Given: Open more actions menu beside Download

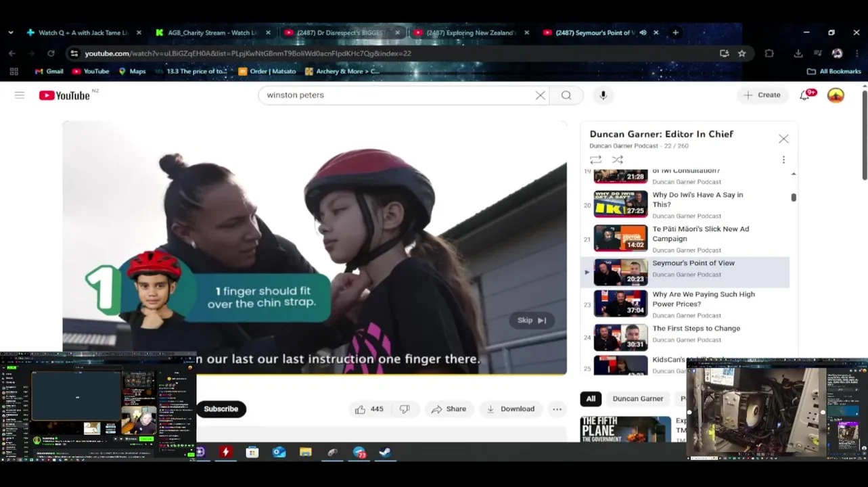Looking at the screenshot, I should pyautogui.click(x=557, y=409).
